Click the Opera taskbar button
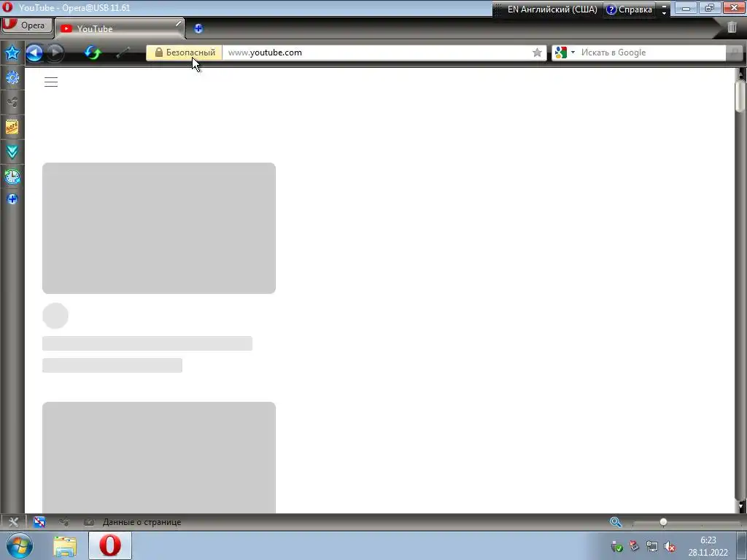 click(110, 545)
